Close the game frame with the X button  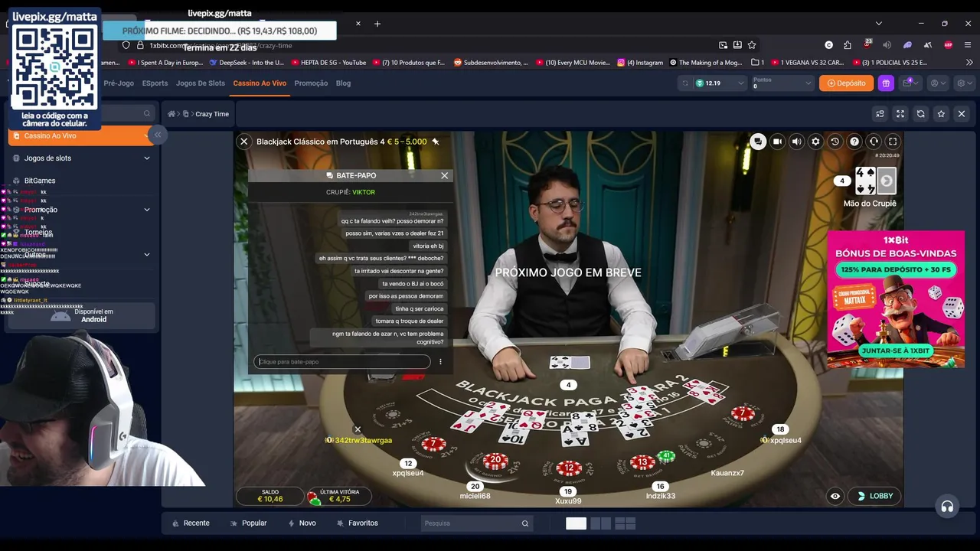962,114
